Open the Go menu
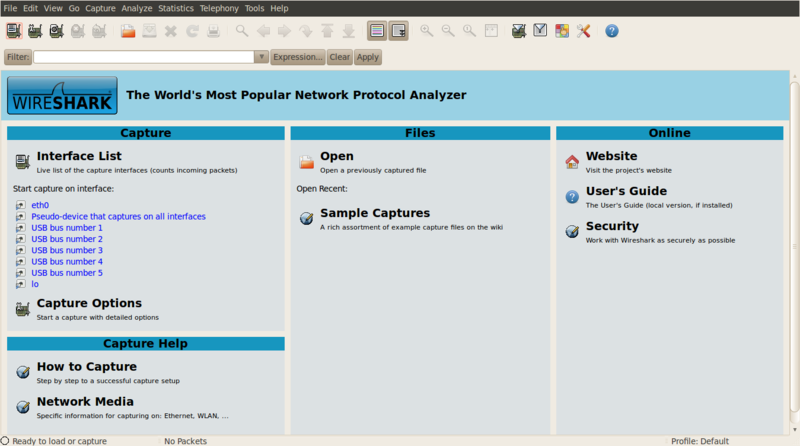This screenshot has height=446, width=800. click(74, 8)
